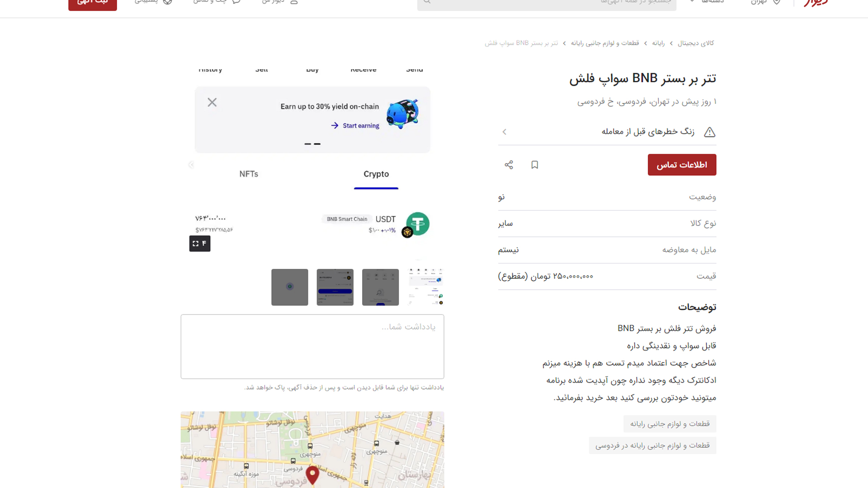Click the share icon
868x488 pixels.
[x=509, y=165]
